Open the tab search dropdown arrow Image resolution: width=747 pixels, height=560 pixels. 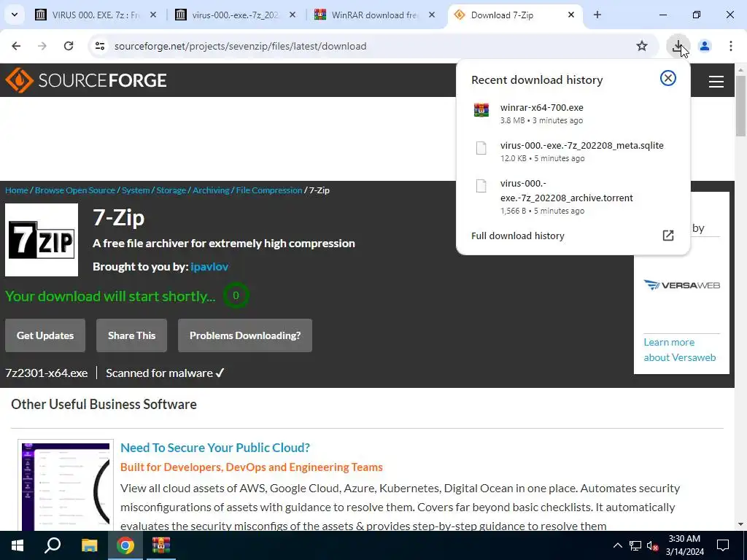(15, 15)
